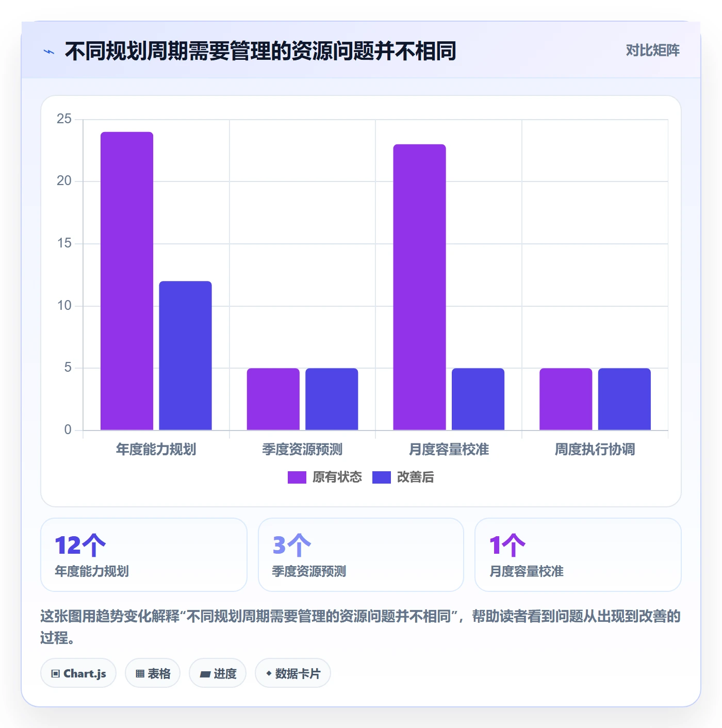This screenshot has width=722, height=728.
Task: Toggle the 改善后 legend blue swatch
Action: point(381,477)
